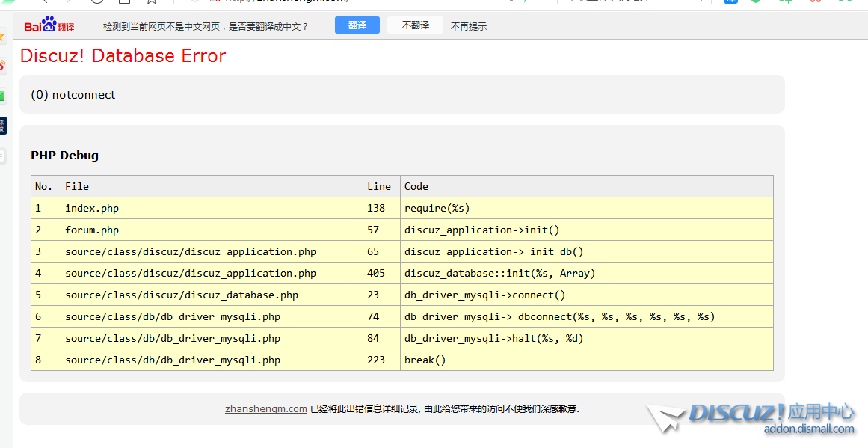This screenshot has width=868, height=448.
Task: Click the Line column header
Action: tap(379, 186)
